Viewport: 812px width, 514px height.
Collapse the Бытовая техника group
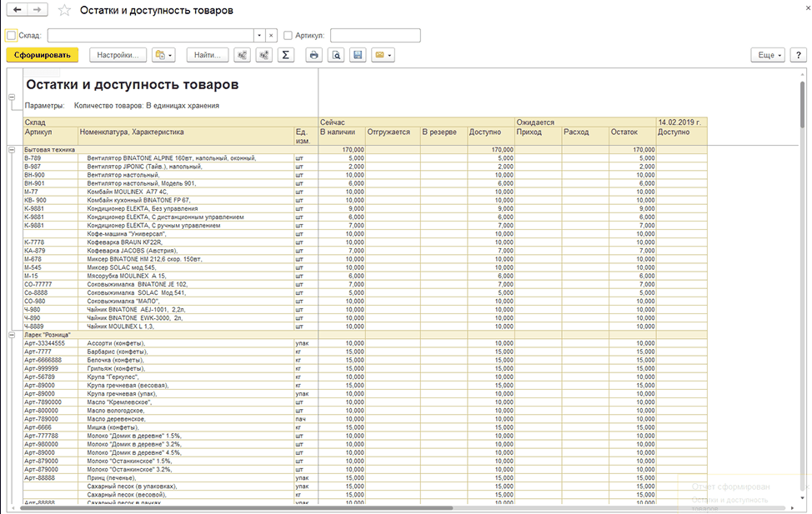pyautogui.click(x=12, y=150)
